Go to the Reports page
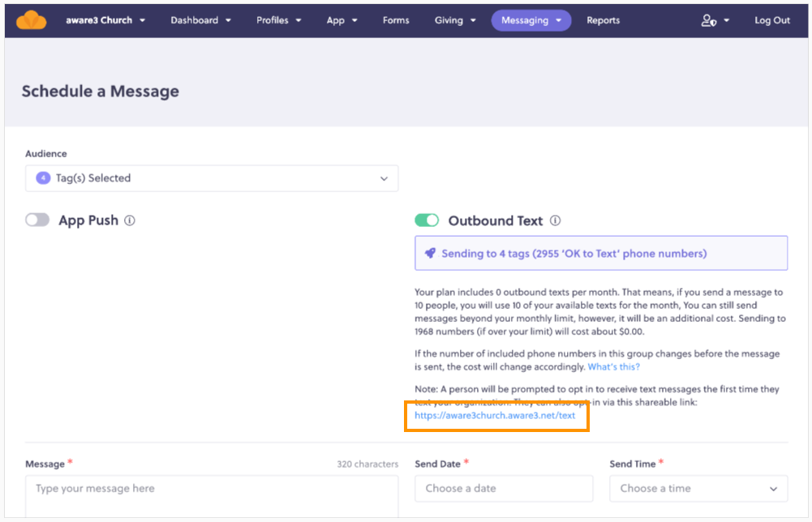This screenshot has height=522, width=812. (x=604, y=20)
